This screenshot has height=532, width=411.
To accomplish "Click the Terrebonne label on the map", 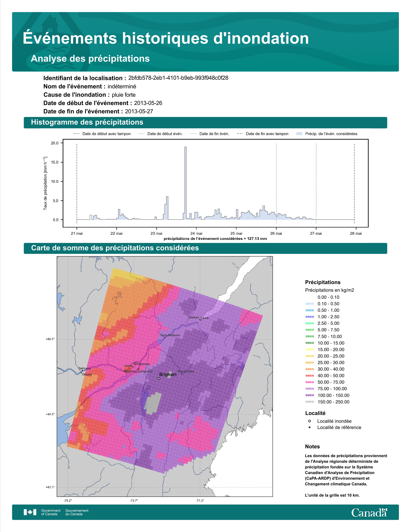I will 141,364.
